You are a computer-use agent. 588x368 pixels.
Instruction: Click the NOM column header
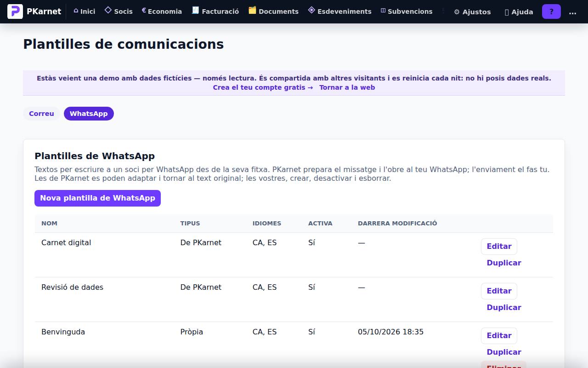[49, 224]
